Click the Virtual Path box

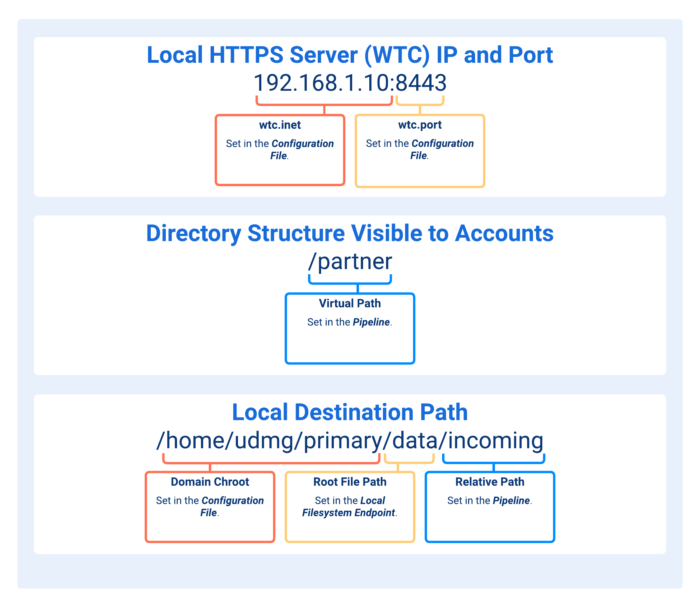[x=350, y=328]
